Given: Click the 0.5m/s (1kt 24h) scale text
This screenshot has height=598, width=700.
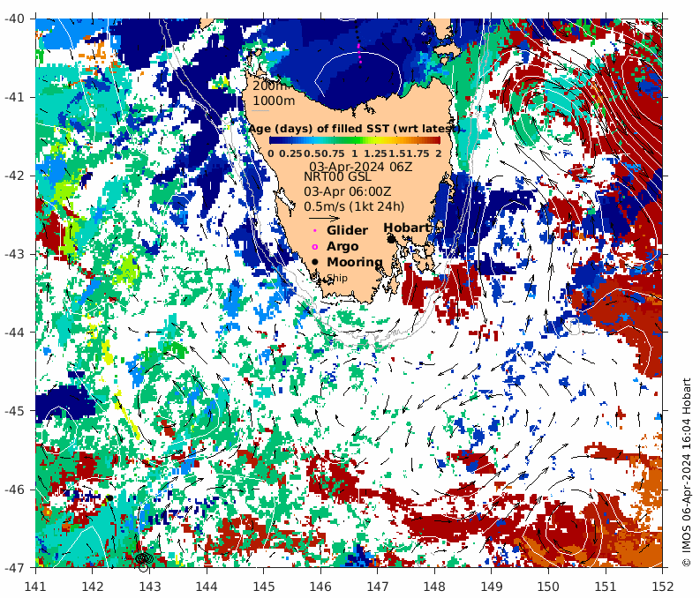Looking at the screenshot, I should (354, 206).
